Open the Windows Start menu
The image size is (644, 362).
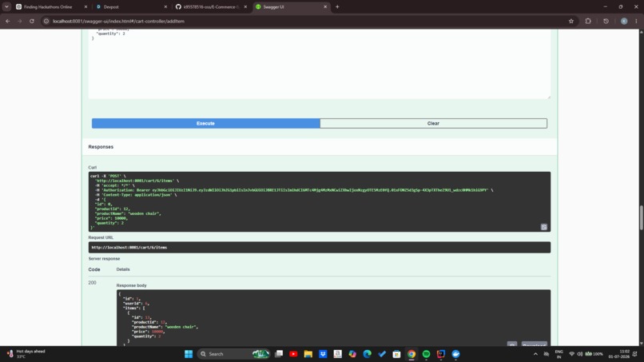pos(189,354)
